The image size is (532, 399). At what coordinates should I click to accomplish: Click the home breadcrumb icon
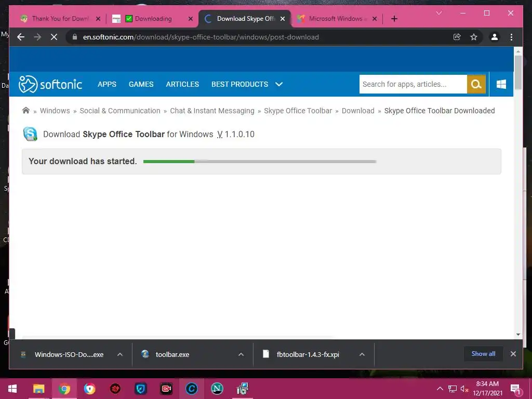[26, 110]
